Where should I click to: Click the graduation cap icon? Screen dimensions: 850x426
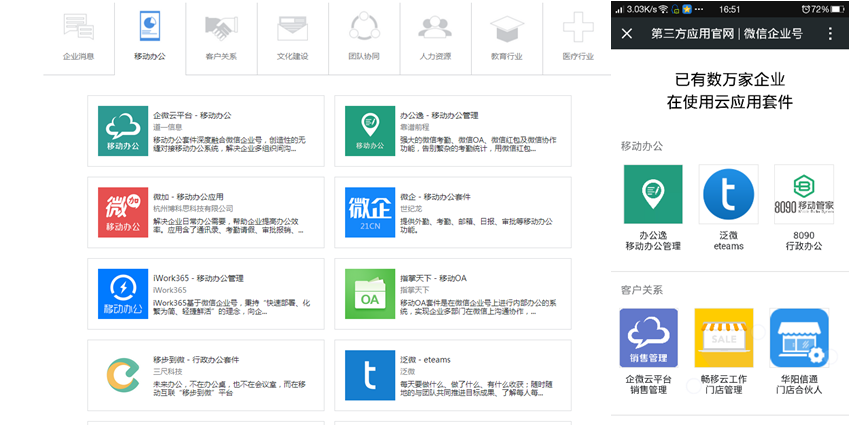pos(507,28)
